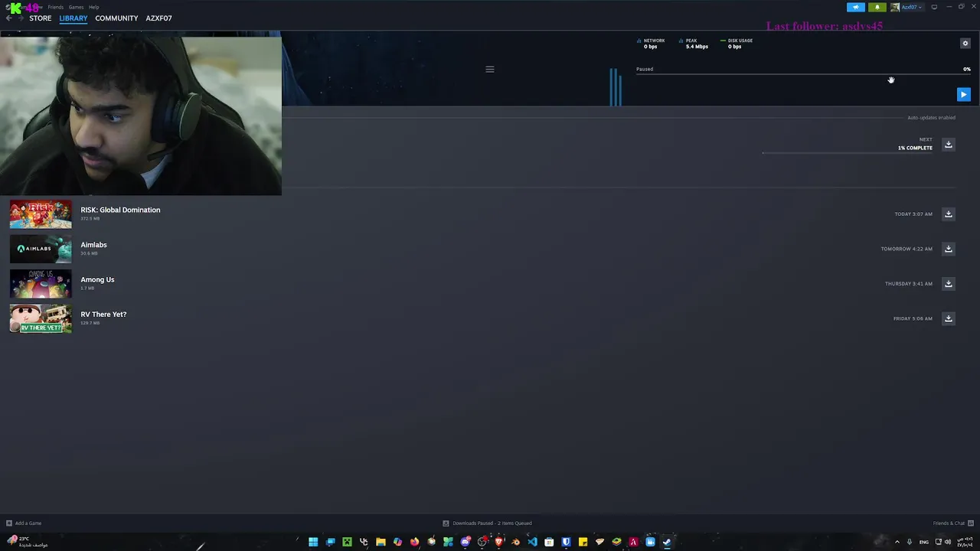Screen dimensions: 980x551
Task: Resume downloads with the blue play button
Action: pos(963,94)
